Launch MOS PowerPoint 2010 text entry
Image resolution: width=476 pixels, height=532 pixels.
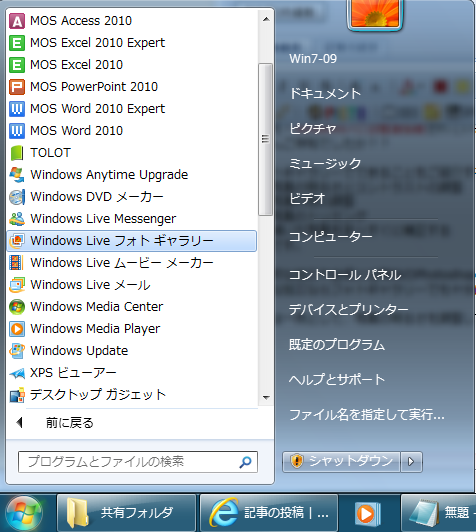tap(94, 87)
